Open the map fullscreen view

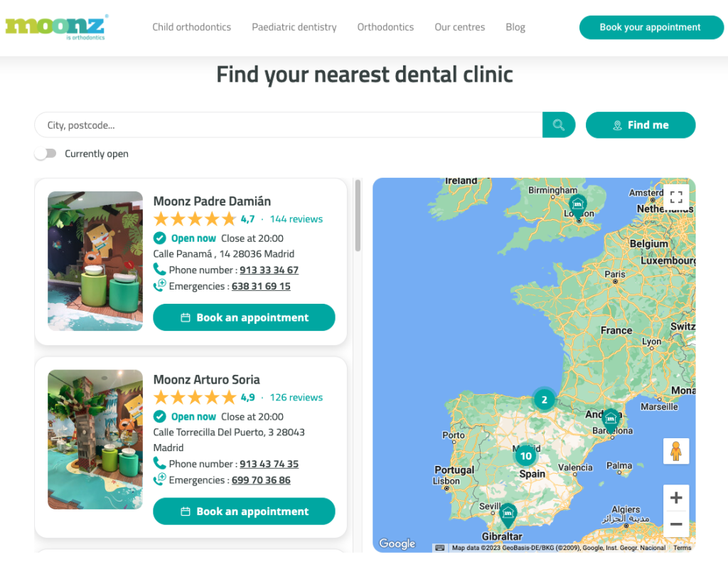coord(676,197)
